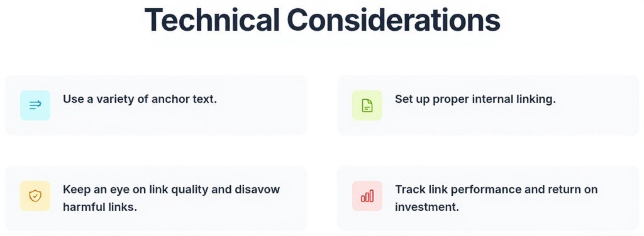Click the red bar chart icon
Image resolution: width=644 pixels, height=236 pixels.
367,196
